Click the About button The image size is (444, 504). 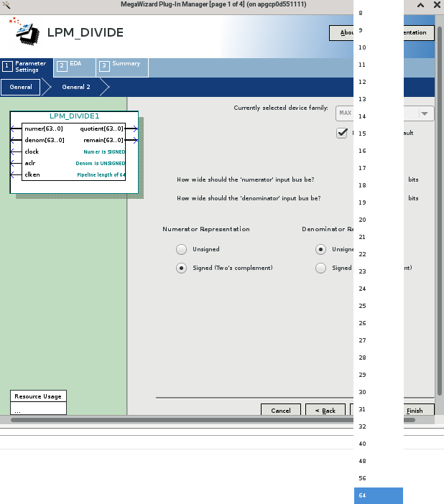coord(342,33)
